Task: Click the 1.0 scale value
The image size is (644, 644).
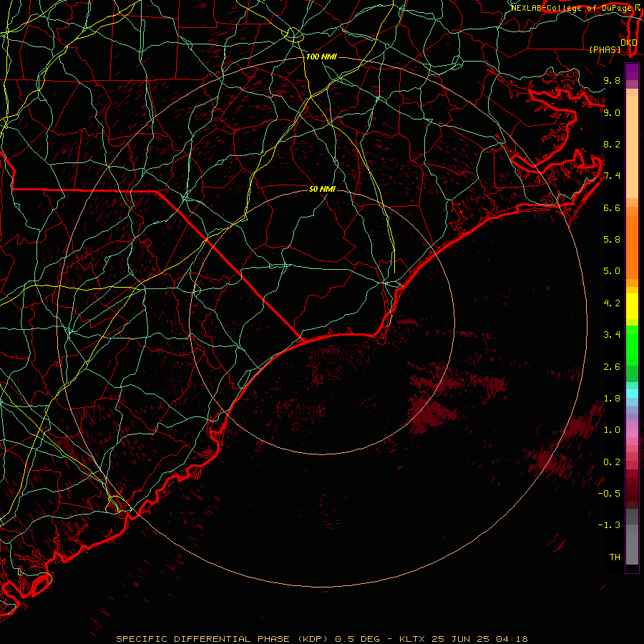Action: [612, 430]
